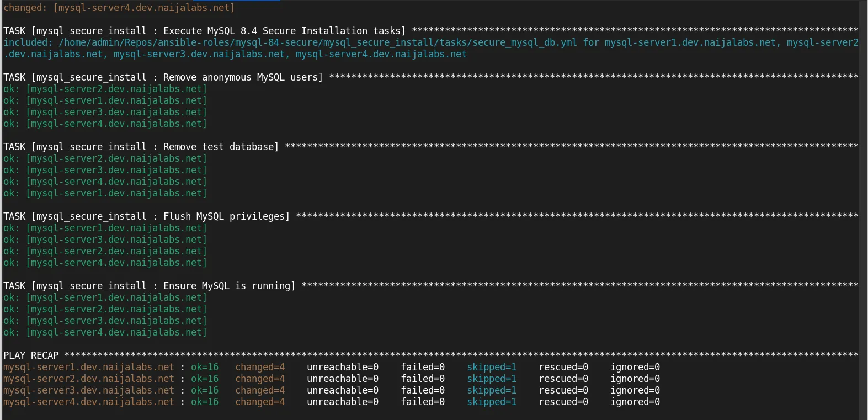This screenshot has height=420, width=868.
Task: Click ok mysql-server1 under Remove test database
Action: click(x=105, y=193)
